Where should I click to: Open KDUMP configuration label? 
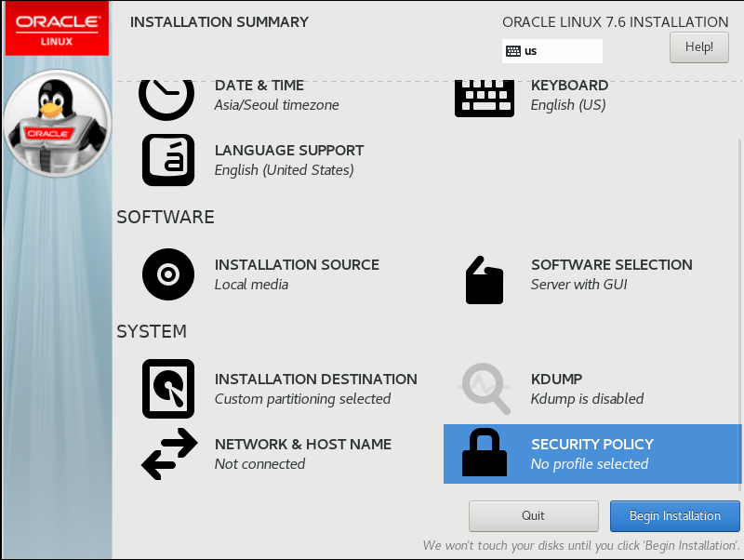[556, 380]
